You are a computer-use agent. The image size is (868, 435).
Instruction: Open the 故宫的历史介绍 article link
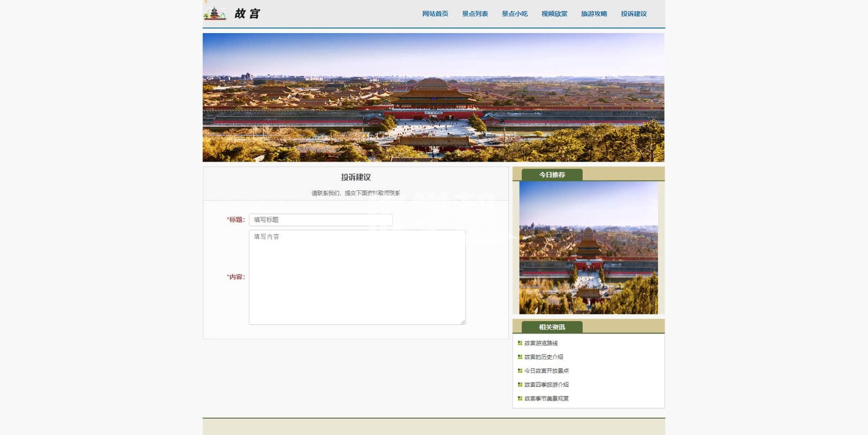(x=544, y=357)
